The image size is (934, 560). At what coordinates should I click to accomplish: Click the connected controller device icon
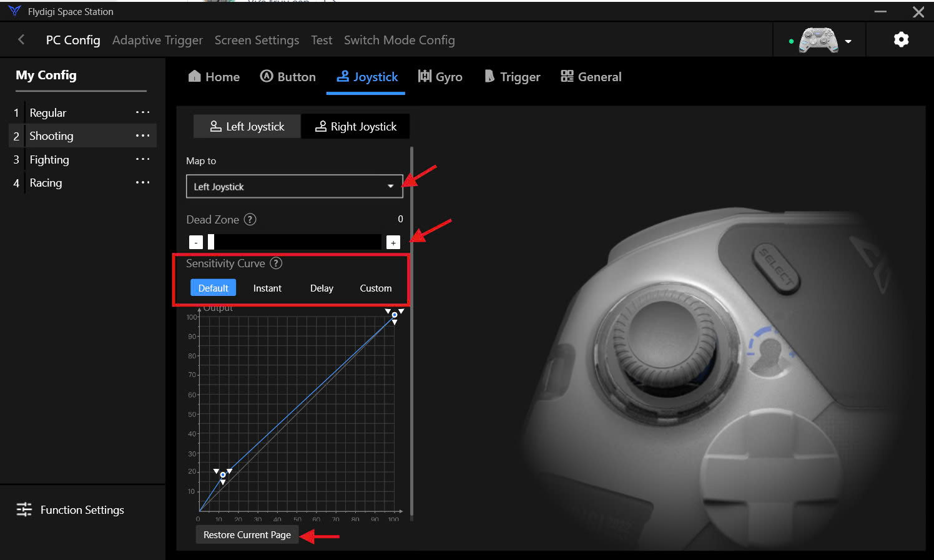pos(818,41)
